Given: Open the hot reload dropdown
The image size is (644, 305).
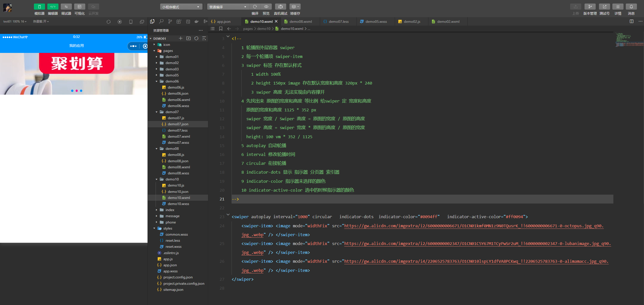Looking at the screenshot, I should 41,22.
